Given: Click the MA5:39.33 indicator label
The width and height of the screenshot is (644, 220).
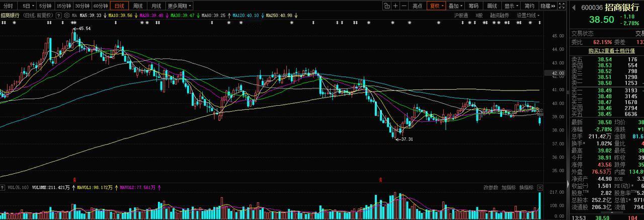Looking at the screenshot, I should (90, 16).
